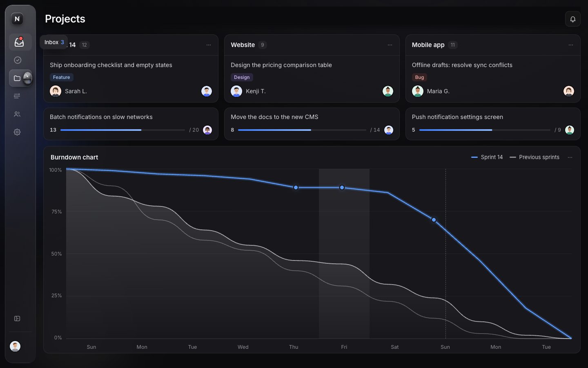Screen dimensions: 588x368
Task: Open the settings gear icon in the sidebar
Action: (x=17, y=132)
